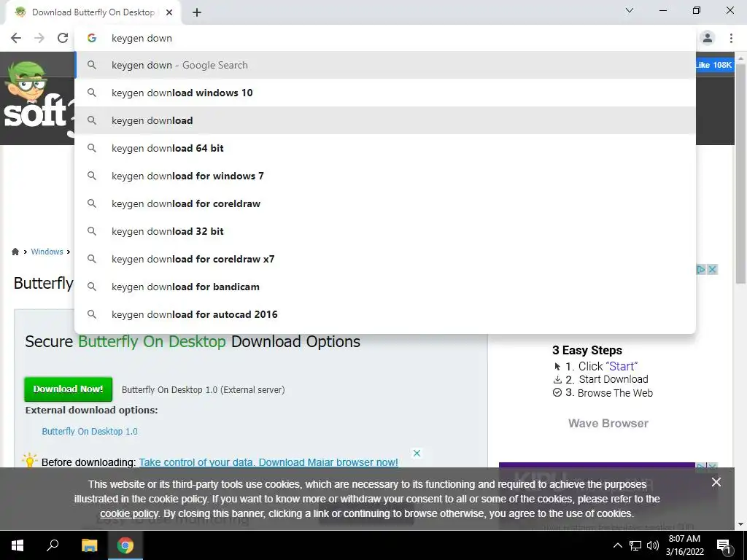Image resolution: width=747 pixels, height=560 pixels.
Task: Select the suggestion ending in 'for coreldraw'
Action: click(x=385, y=203)
